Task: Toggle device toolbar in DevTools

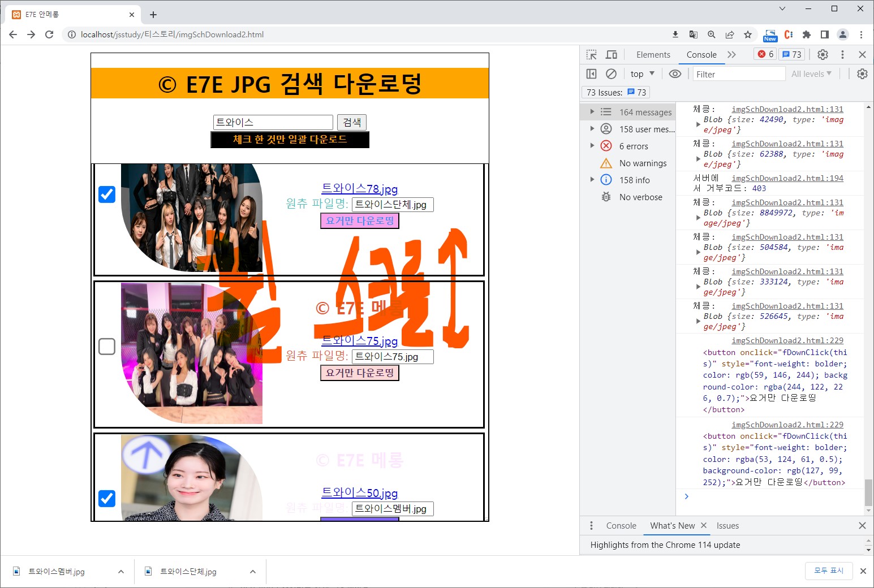Action: pos(612,55)
